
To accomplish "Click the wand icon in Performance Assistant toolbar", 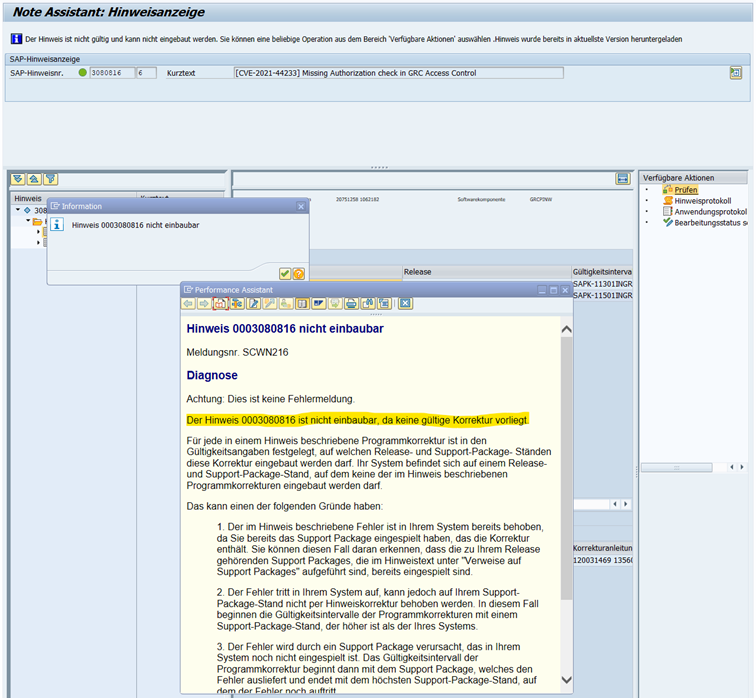I will pyautogui.click(x=270, y=303).
